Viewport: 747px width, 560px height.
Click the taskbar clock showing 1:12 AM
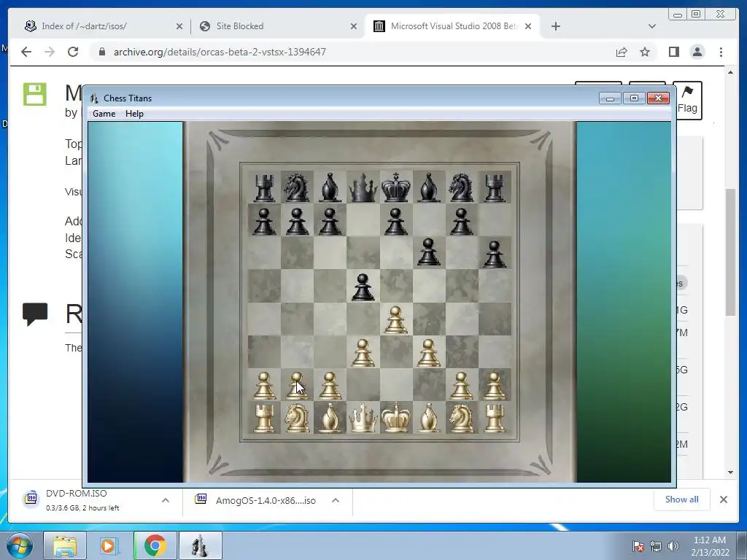tap(710, 546)
